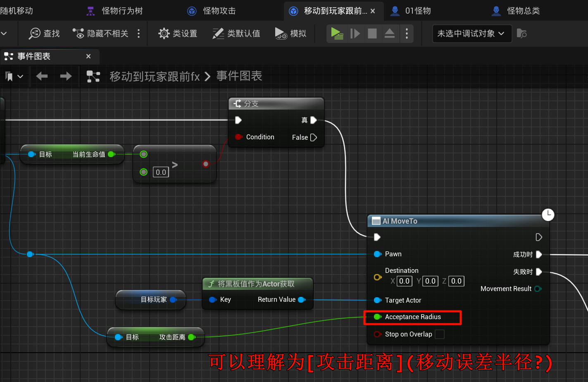
Task: Click the Condition boolean pin on Branch node
Action: [238, 137]
